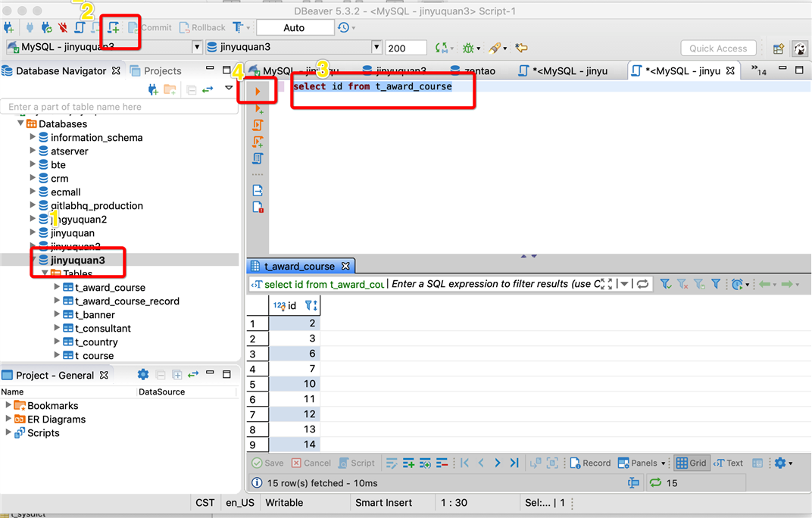Viewport: 812px width, 518px height.
Task: Click the id column header
Action: [295, 306]
